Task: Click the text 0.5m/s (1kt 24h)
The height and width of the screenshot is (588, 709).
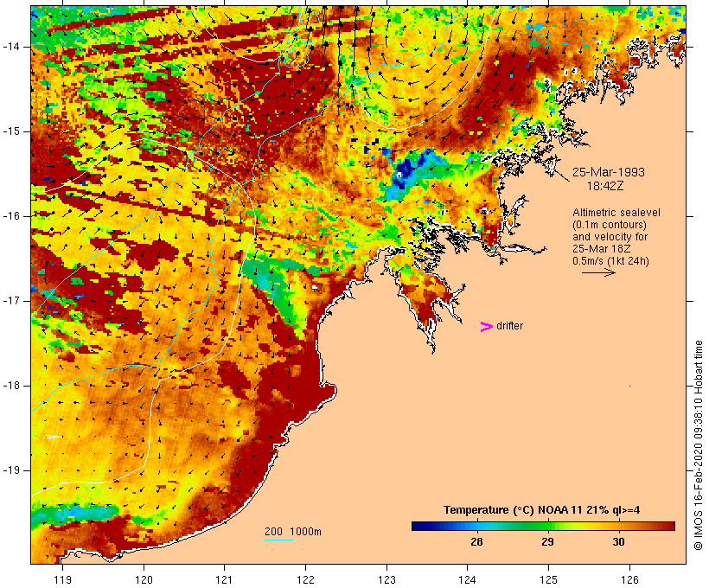Action: (x=610, y=261)
